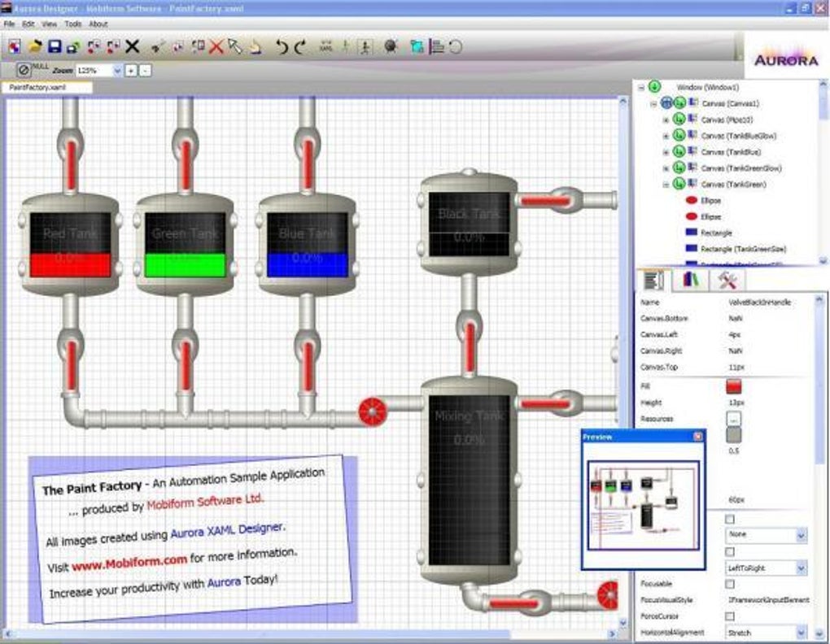
Task: Click the Red Tank display on canvas
Action: (x=70, y=244)
